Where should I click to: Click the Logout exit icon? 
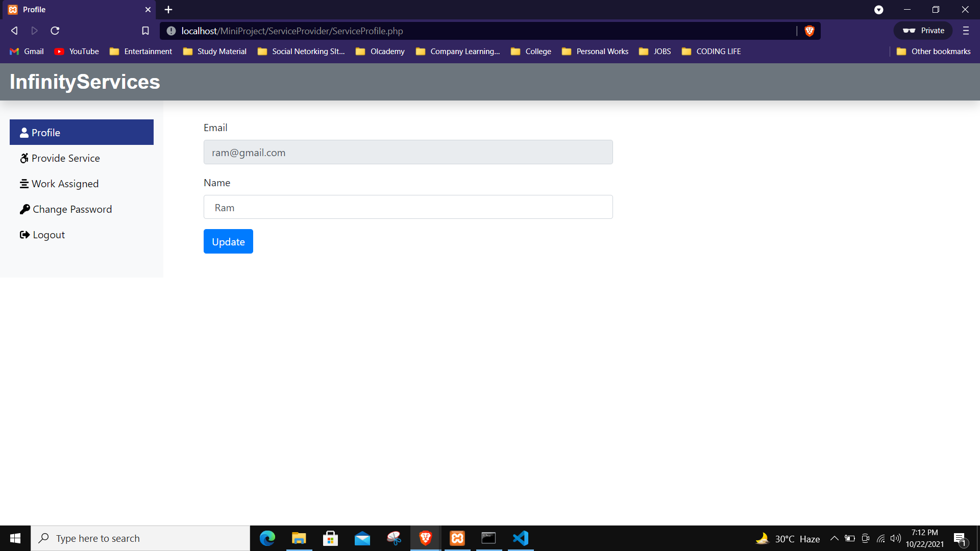point(24,235)
